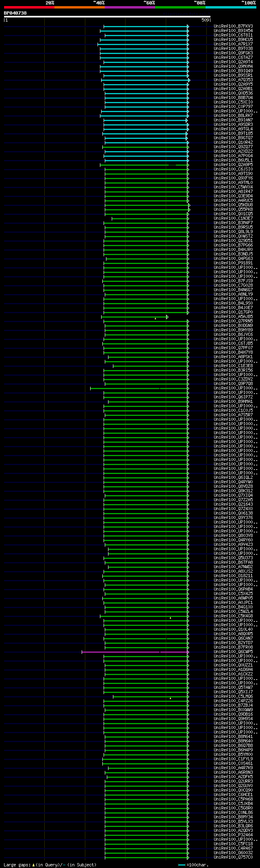Click the UniRef100_Q6CWP5 label

233,652
